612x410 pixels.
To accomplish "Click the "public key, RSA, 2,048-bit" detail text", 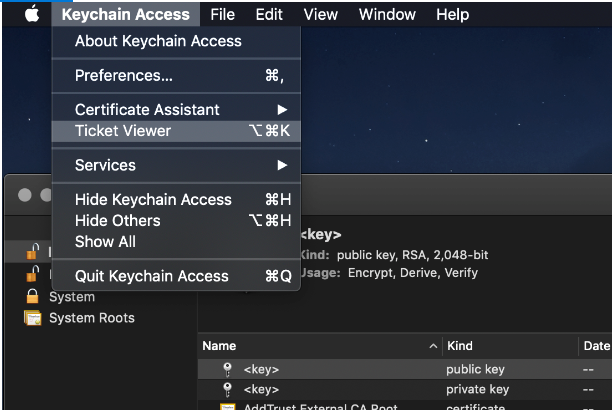I will 413,255.
